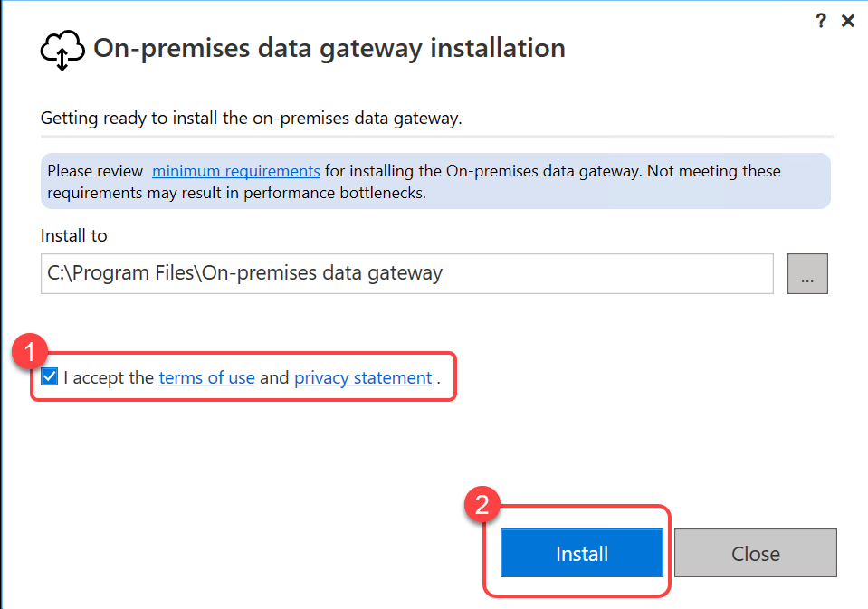Click the "I accept the" checkbox label
This screenshot has width=868, height=609.
click(x=109, y=378)
